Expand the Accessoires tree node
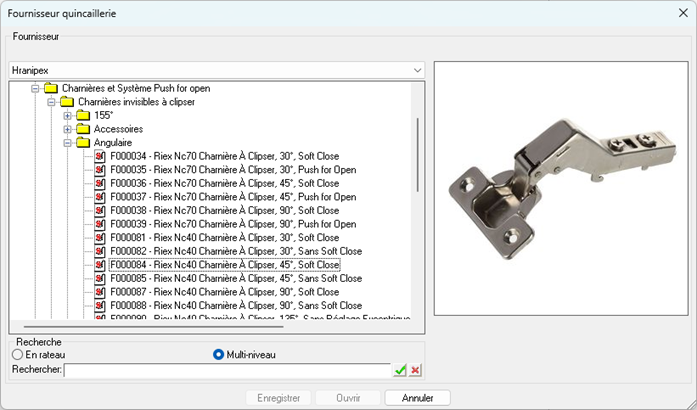 tap(68, 129)
